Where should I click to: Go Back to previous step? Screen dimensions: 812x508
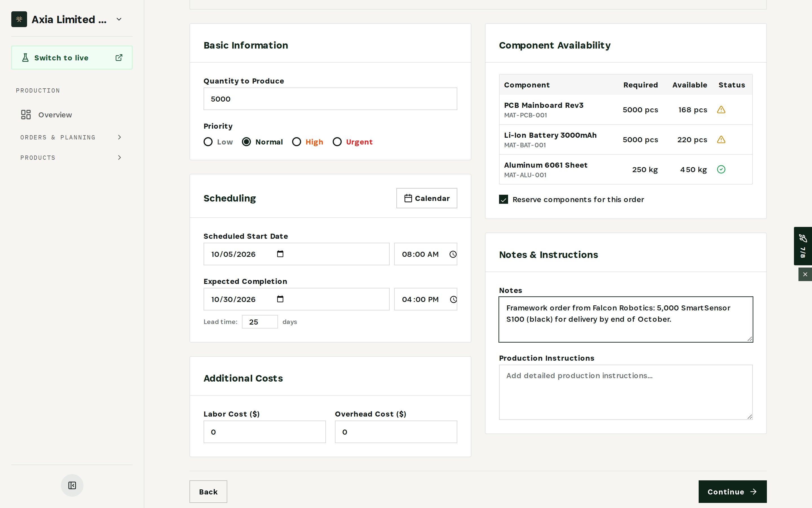coord(208,492)
